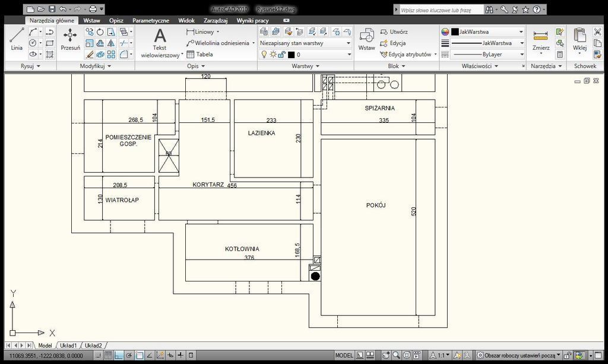Click Edycja atrybutów button
Screen dimensions: 608x364
click(406, 54)
